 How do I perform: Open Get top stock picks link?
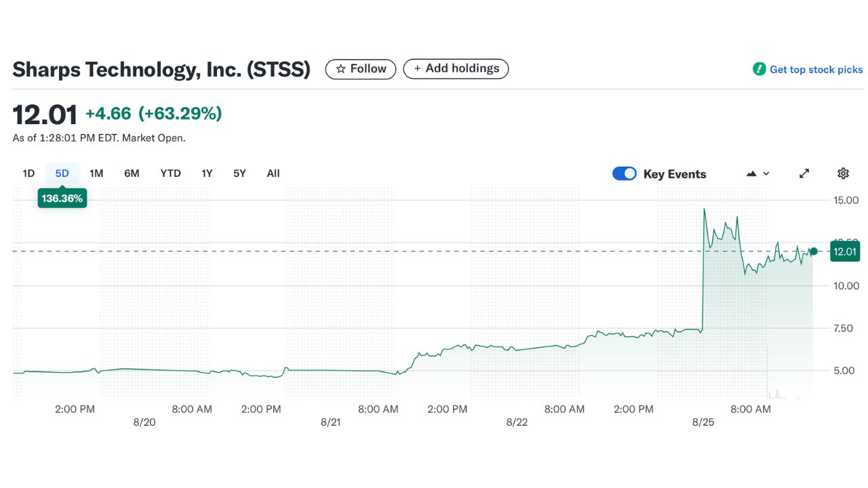pos(816,69)
